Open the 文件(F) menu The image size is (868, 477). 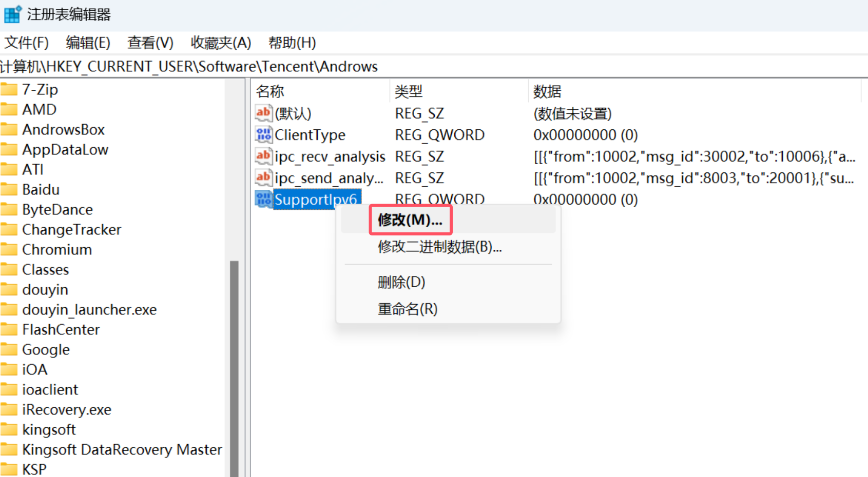[x=27, y=43]
